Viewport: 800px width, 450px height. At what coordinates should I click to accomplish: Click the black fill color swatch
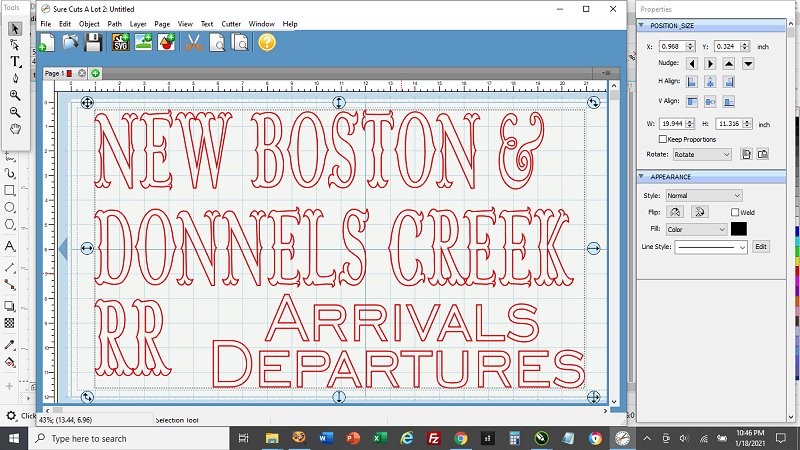[x=739, y=229]
